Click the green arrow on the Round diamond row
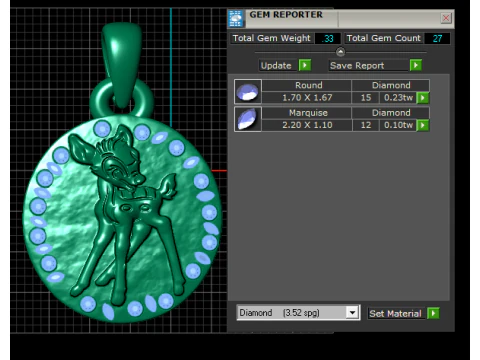 [423, 98]
